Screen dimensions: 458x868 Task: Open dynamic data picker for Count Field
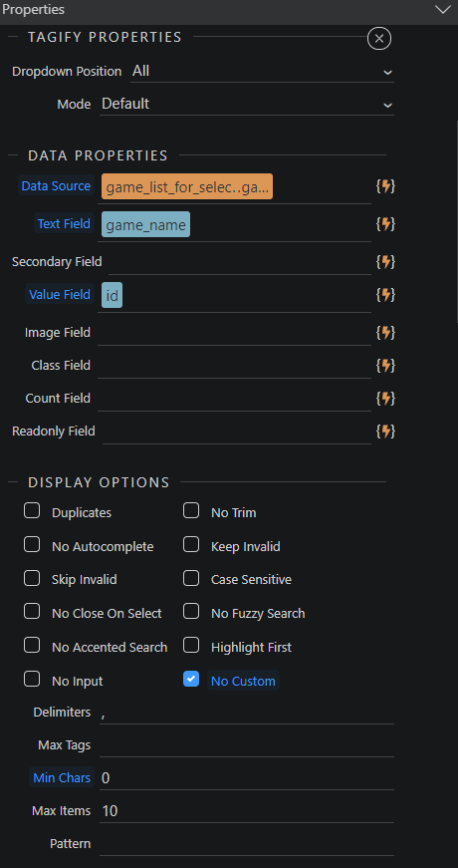pos(385,398)
